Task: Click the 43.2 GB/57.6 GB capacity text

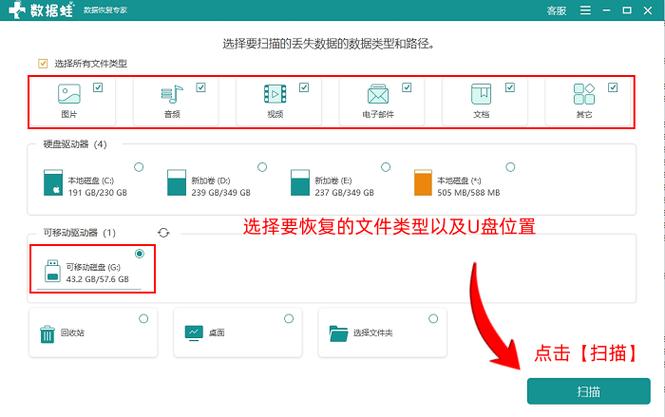Action: 98,279
